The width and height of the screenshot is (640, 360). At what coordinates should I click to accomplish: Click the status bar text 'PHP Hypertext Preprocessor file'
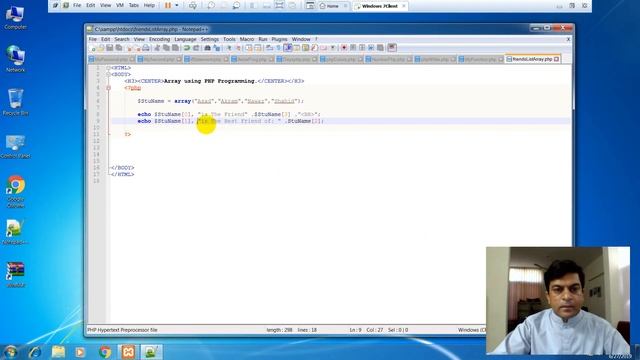pos(122,330)
